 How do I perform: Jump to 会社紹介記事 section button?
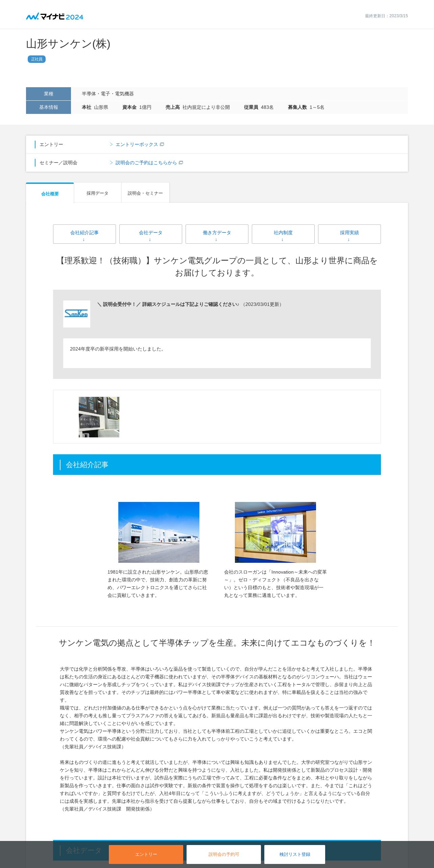point(85,234)
